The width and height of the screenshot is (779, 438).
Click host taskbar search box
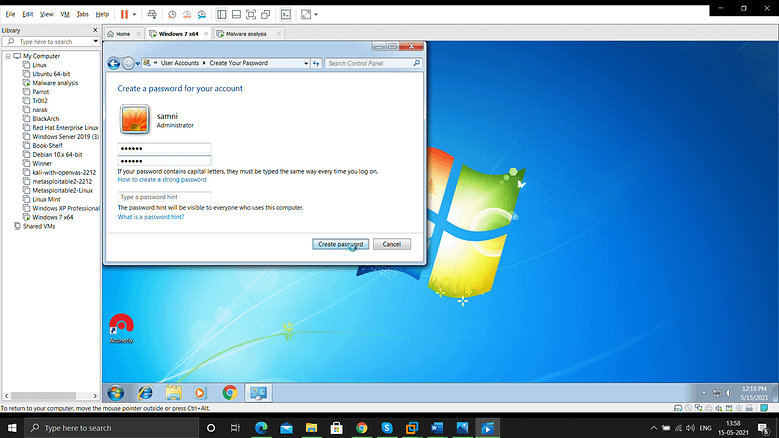pyautogui.click(x=111, y=428)
